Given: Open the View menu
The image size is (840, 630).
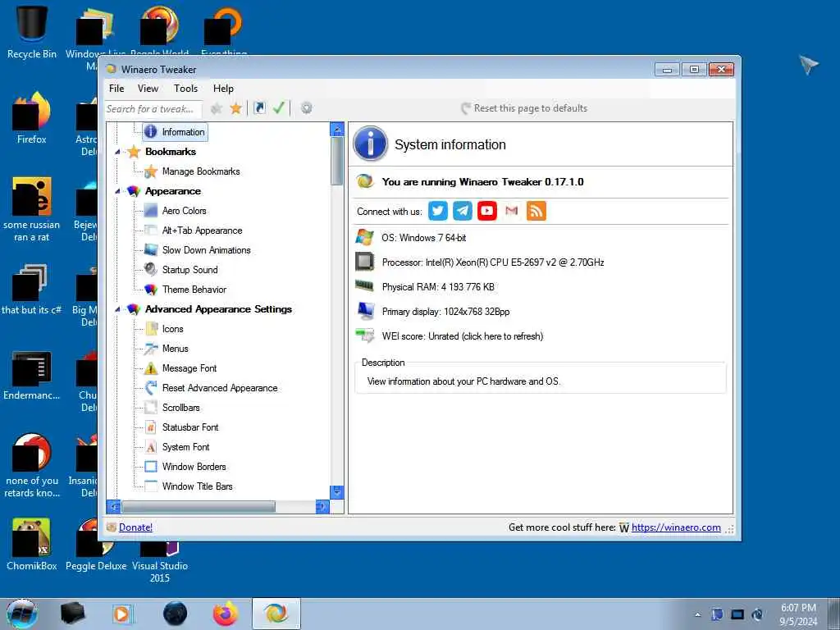Looking at the screenshot, I should tap(148, 89).
